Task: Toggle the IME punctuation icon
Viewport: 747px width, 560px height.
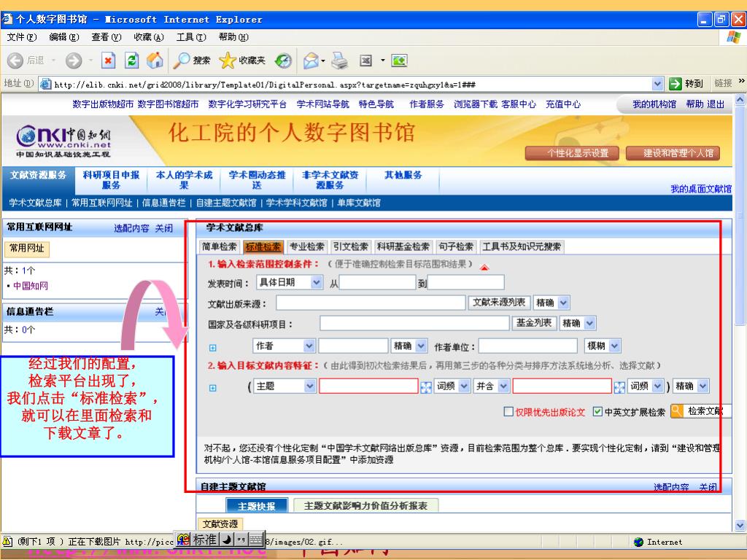Action: [241, 540]
